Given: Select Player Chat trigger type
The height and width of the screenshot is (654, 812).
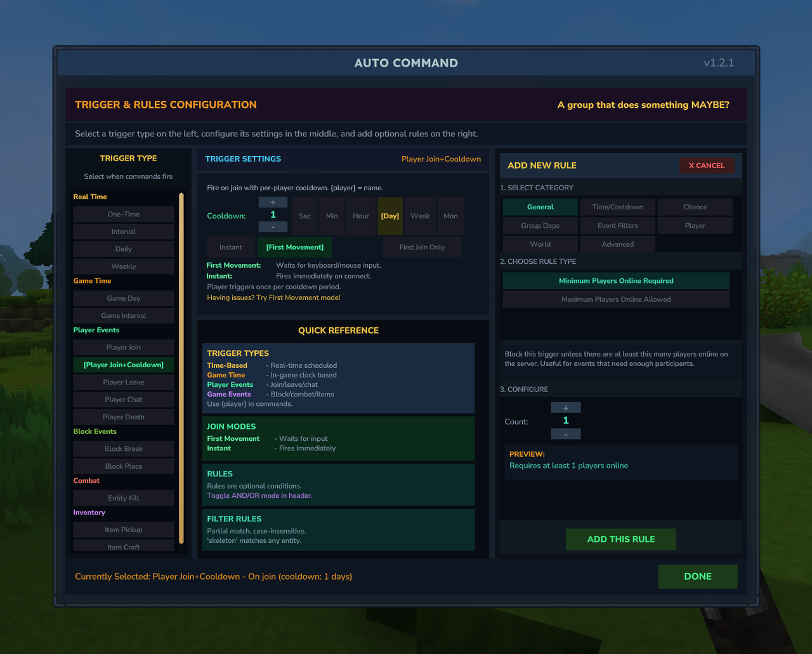Looking at the screenshot, I should pyautogui.click(x=124, y=400).
